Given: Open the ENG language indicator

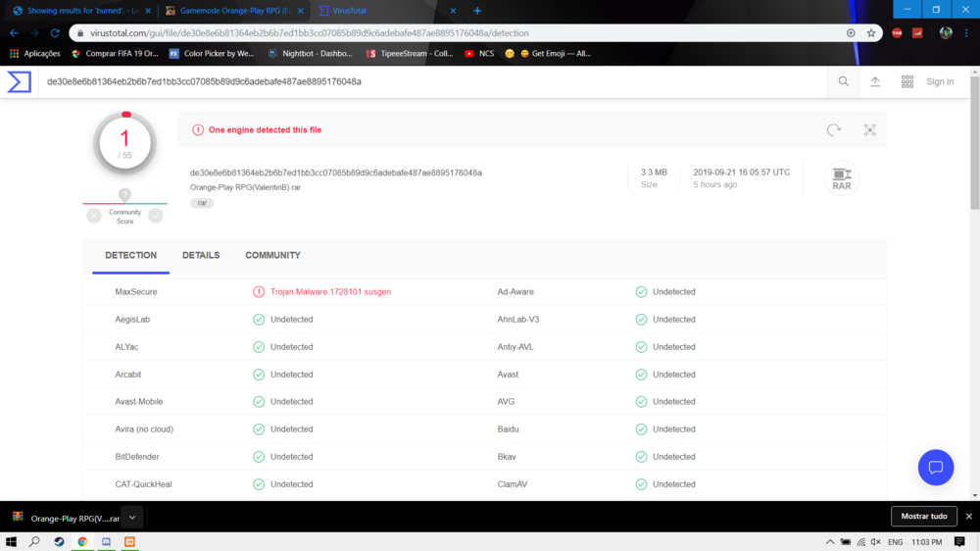Looking at the screenshot, I should tap(895, 541).
